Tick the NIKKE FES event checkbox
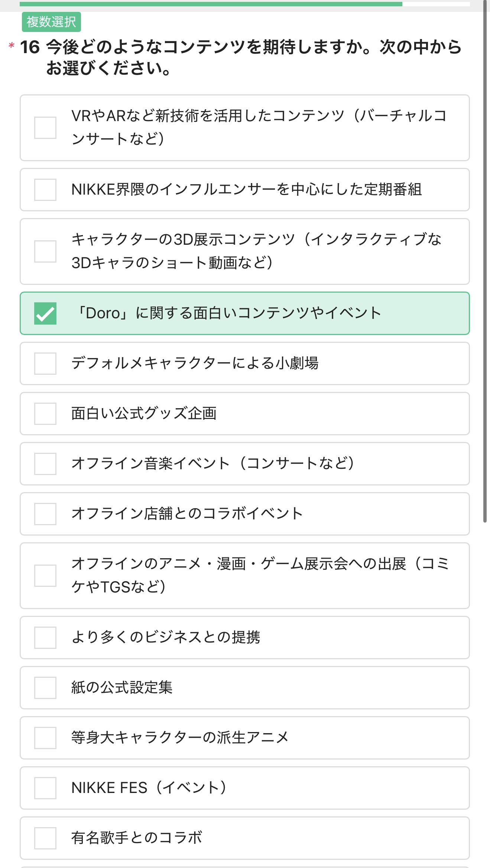490x868 pixels. tap(45, 788)
